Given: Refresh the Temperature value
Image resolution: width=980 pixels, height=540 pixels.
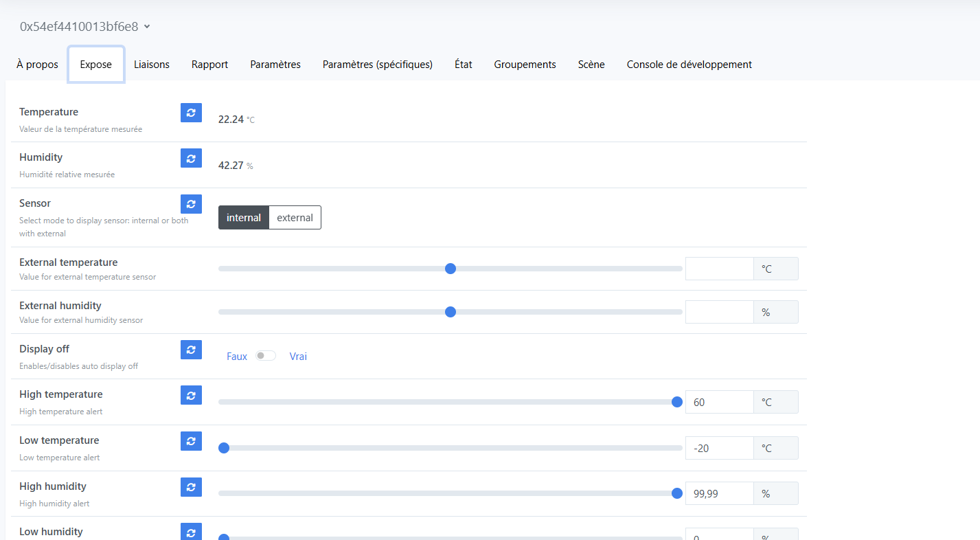Looking at the screenshot, I should [x=191, y=113].
